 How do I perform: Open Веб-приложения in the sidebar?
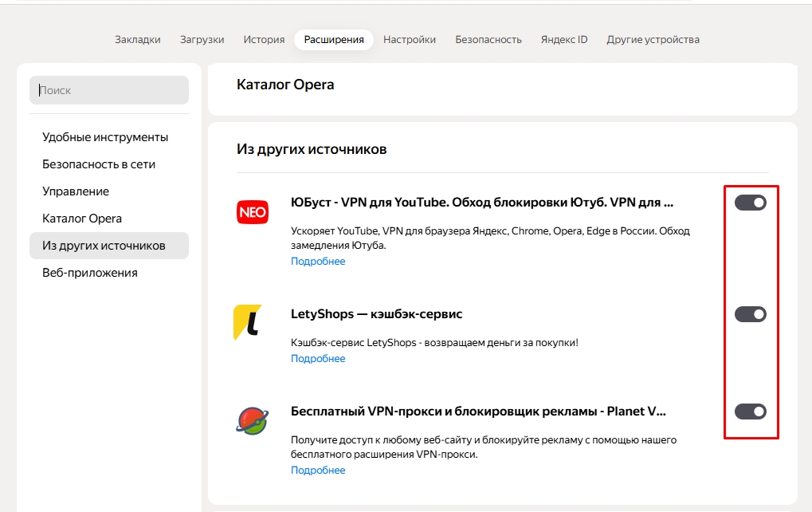pos(109,273)
